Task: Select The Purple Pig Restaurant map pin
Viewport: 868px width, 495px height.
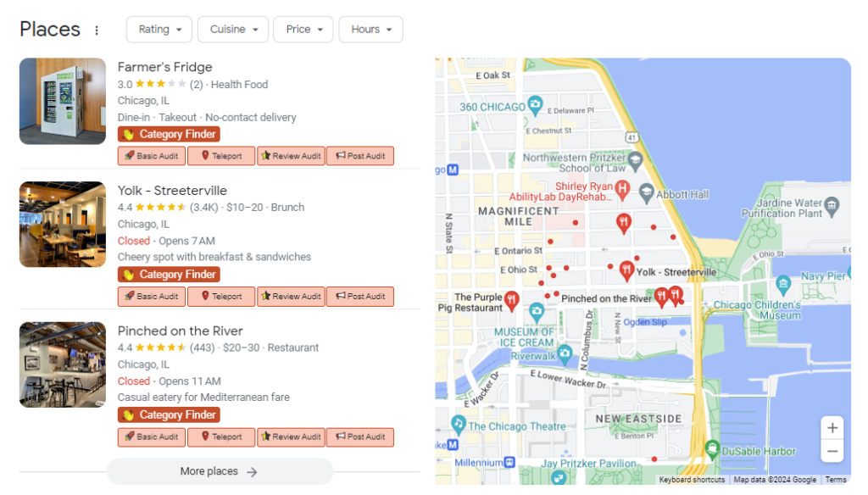Action: (511, 300)
